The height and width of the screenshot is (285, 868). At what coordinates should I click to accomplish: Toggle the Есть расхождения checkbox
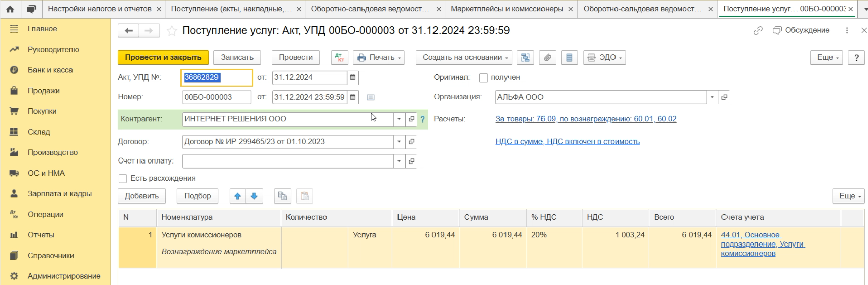point(123,179)
